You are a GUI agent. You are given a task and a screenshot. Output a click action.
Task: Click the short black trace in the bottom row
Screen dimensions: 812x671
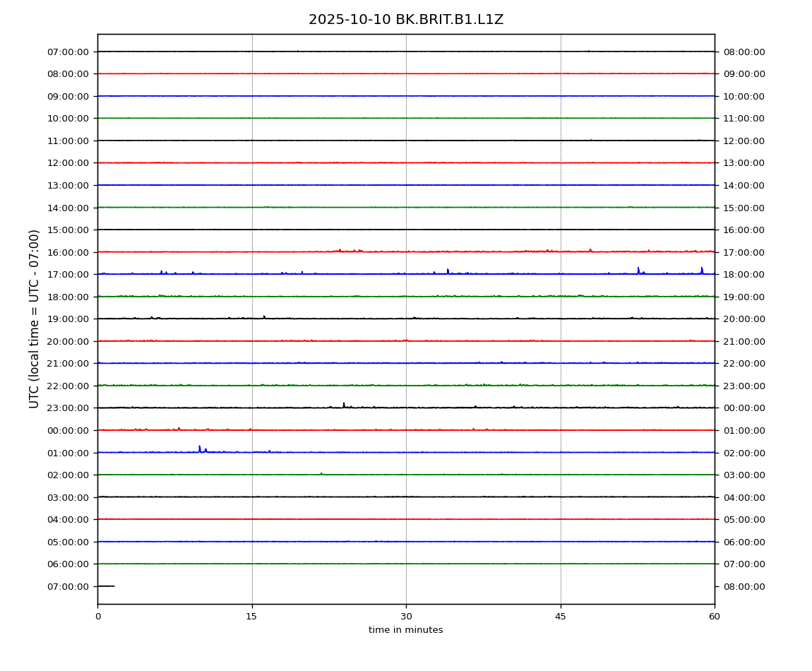pos(106,586)
